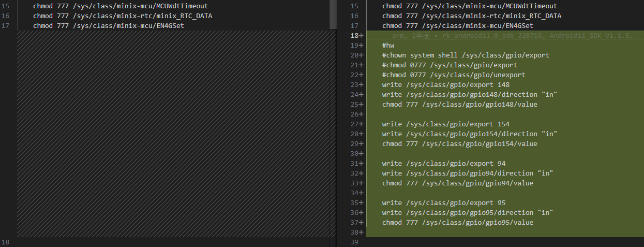The height and width of the screenshot is (247, 644).
Task: Click the EN4GSet chmod line in left pane
Action: 109,26
